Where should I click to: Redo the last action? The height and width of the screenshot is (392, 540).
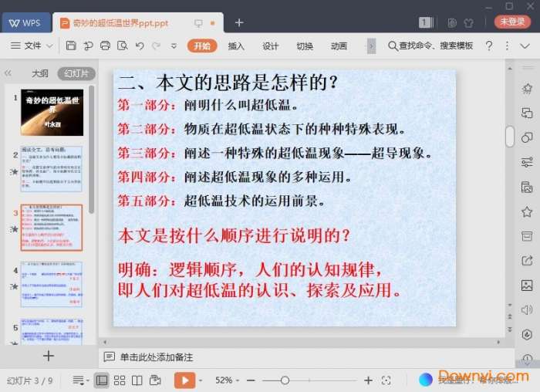tap(157, 46)
